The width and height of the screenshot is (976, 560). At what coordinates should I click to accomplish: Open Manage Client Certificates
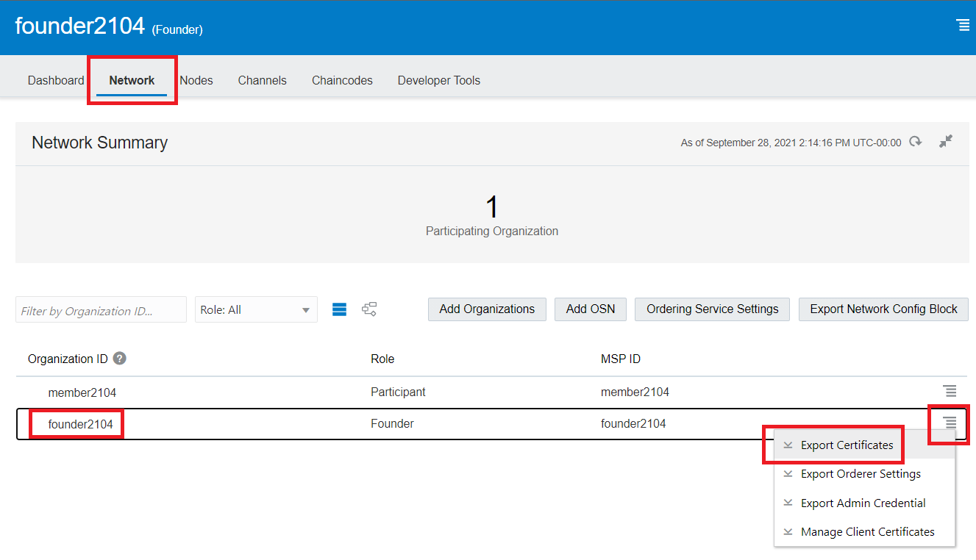867,532
